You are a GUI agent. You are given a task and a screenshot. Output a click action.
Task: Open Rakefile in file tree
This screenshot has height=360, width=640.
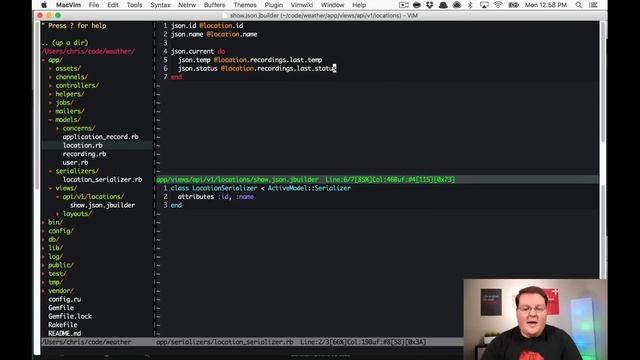point(62,326)
